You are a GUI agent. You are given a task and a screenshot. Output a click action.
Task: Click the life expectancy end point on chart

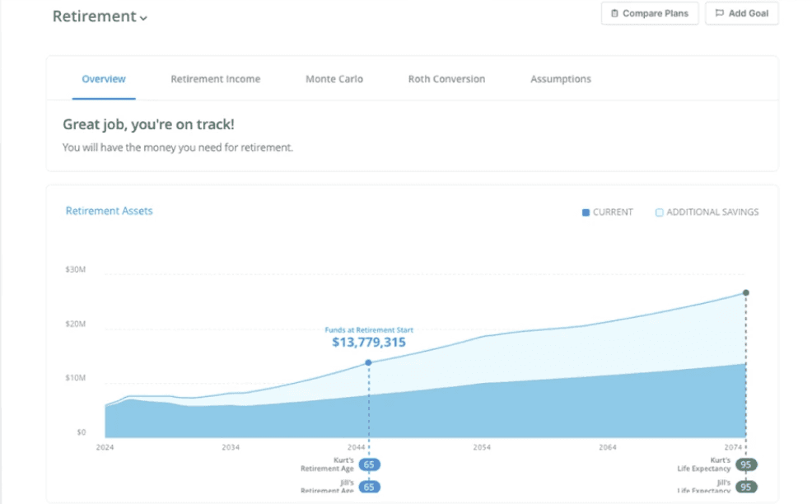(x=746, y=292)
